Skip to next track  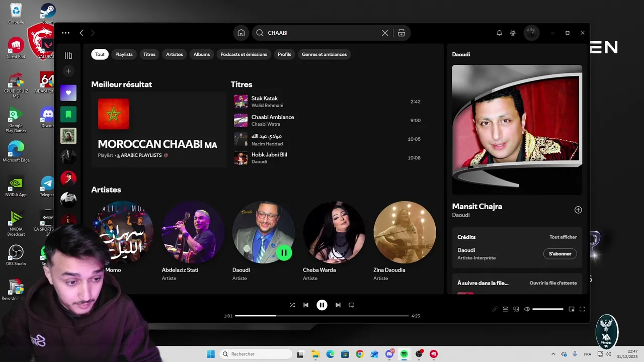[338, 305]
